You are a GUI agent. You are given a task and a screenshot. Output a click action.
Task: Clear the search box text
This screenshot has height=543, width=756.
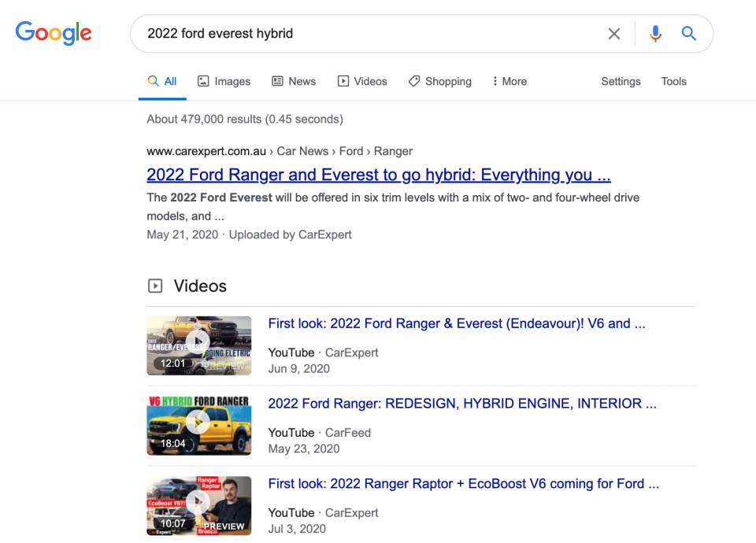tap(614, 34)
